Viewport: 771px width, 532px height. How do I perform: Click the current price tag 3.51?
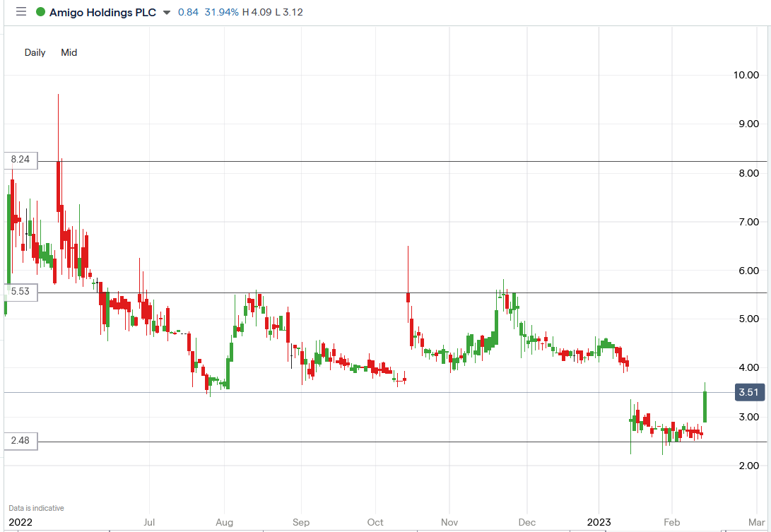pyautogui.click(x=749, y=392)
